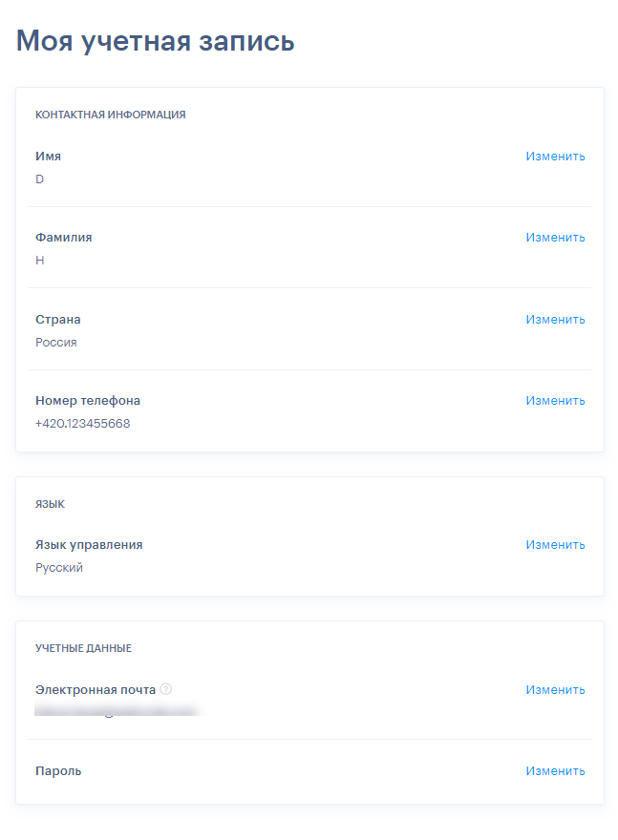618x840 pixels.
Task: Edit the Фамилия via its Изменить link
Action: point(555,238)
